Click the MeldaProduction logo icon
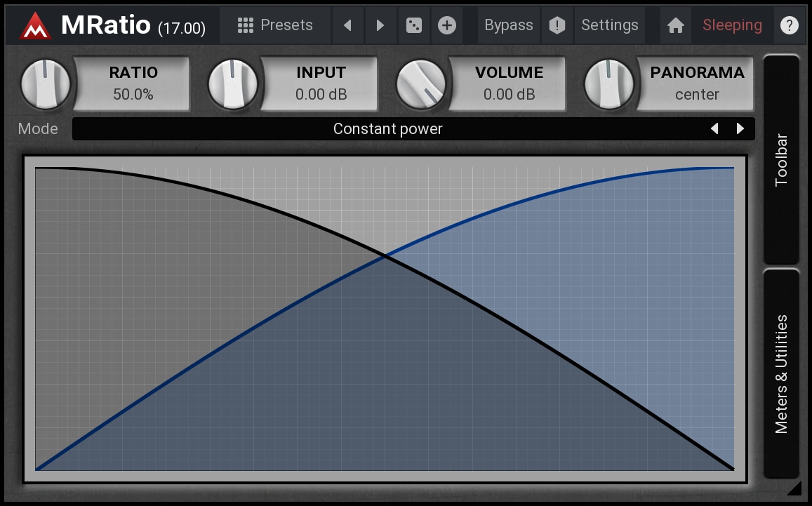812x506 pixels. (36, 26)
